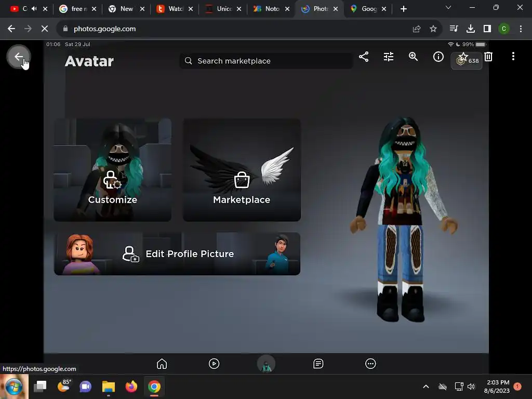Switch to the New tab
Viewport: 532px width, 399px height.
pyautogui.click(x=126, y=9)
